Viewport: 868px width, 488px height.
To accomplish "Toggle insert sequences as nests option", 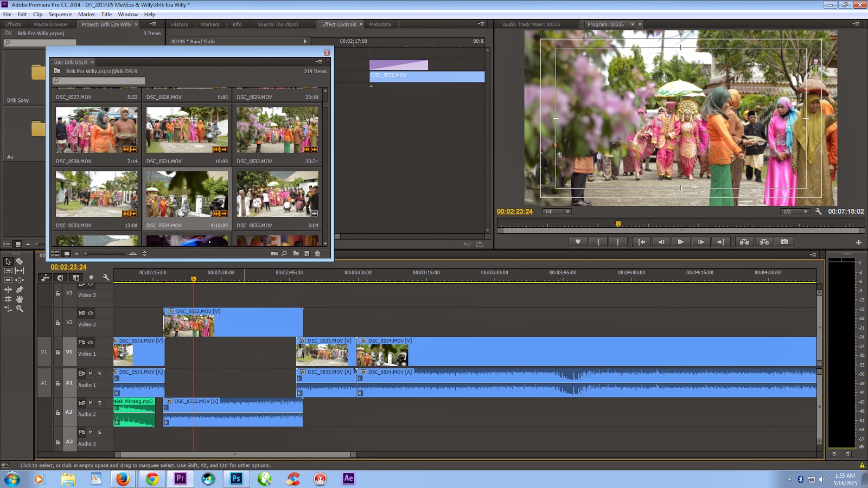I will [x=45, y=278].
